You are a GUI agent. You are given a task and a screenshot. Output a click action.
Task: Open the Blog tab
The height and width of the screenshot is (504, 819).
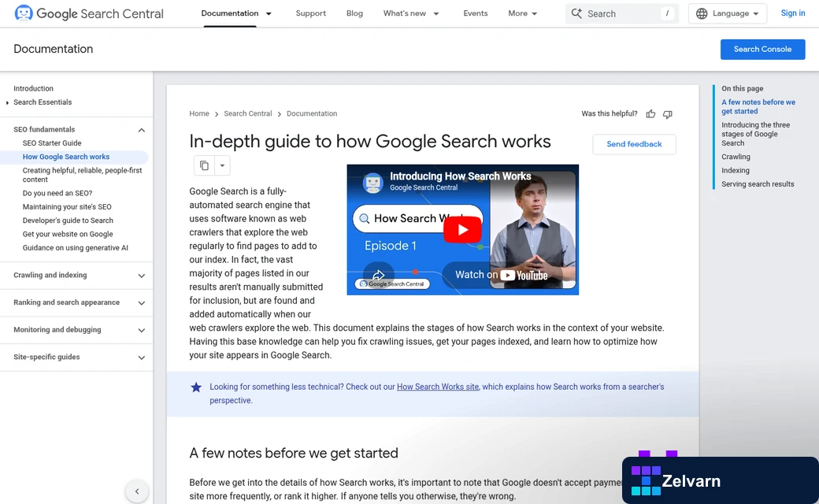point(354,13)
